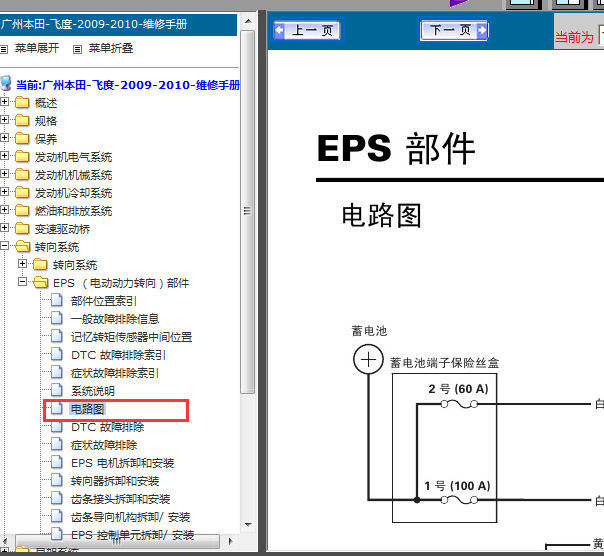Open DTC 故障排除 page
604x556 pixels.
click(x=107, y=427)
